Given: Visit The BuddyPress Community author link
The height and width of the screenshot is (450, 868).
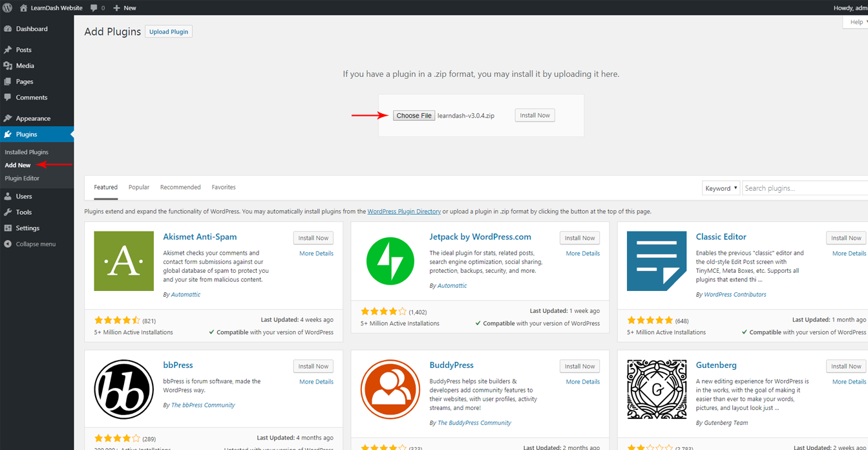Looking at the screenshot, I should point(474,423).
